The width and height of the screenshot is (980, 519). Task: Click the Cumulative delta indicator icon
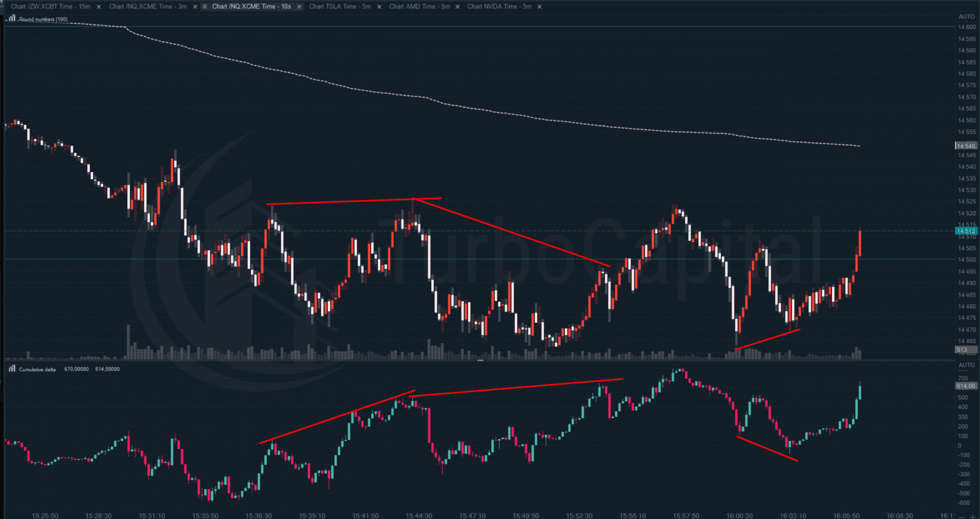(x=12, y=369)
